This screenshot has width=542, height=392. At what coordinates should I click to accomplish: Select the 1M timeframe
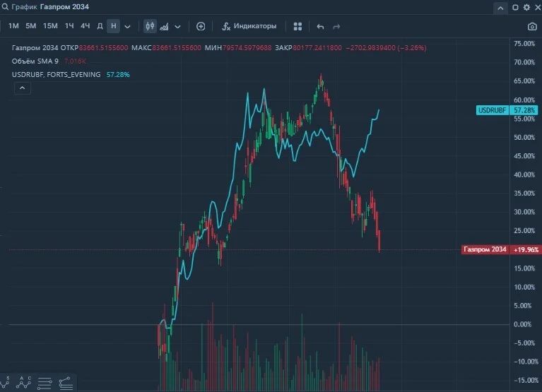[13, 26]
